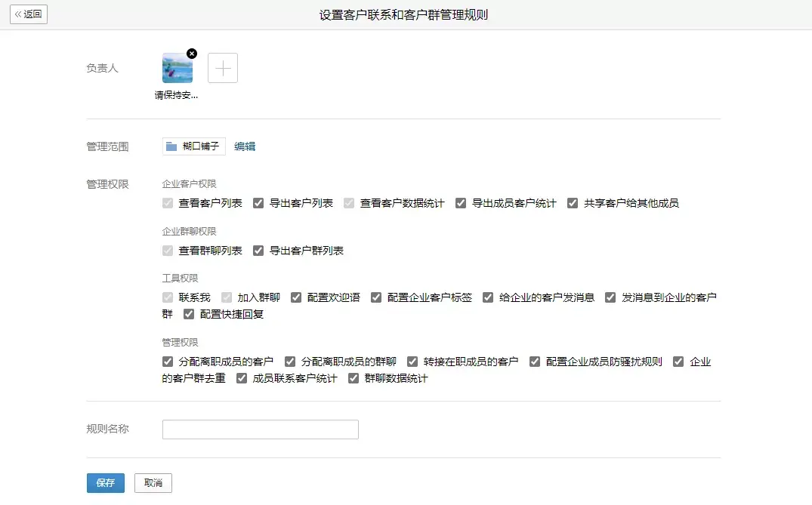This screenshot has width=812, height=505.
Task: Uncheck 配置快捷回复 permission
Action: [188, 314]
